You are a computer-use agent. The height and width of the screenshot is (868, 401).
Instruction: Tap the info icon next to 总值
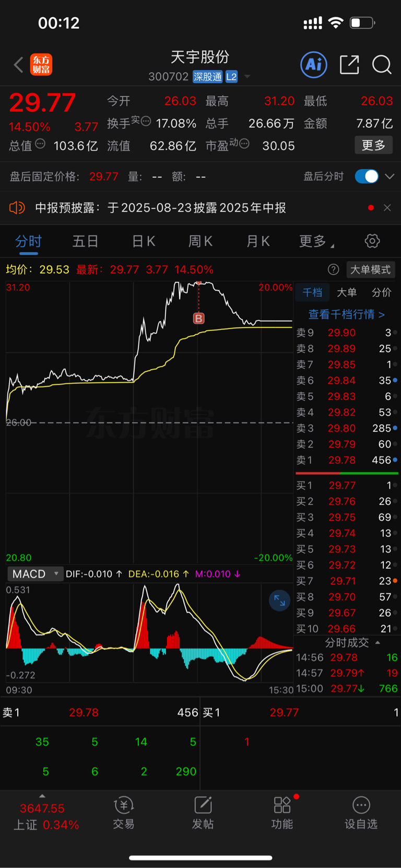click(x=40, y=144)
